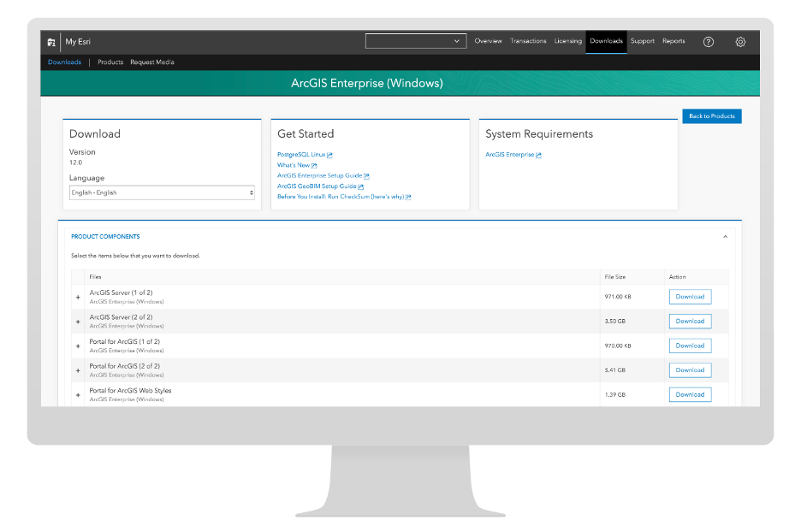Expand Portal for ArcGIS (2 of 2) row plus

78,370
